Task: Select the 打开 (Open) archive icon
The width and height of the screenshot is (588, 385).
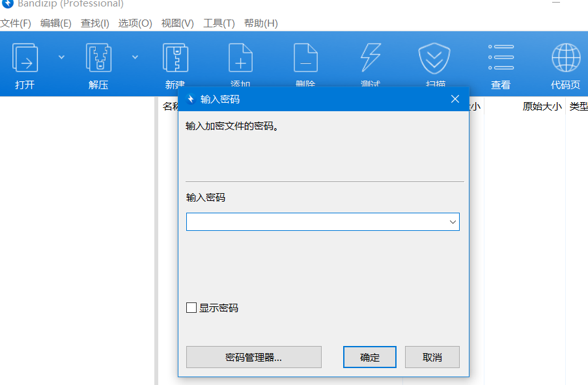Action: 25,57
